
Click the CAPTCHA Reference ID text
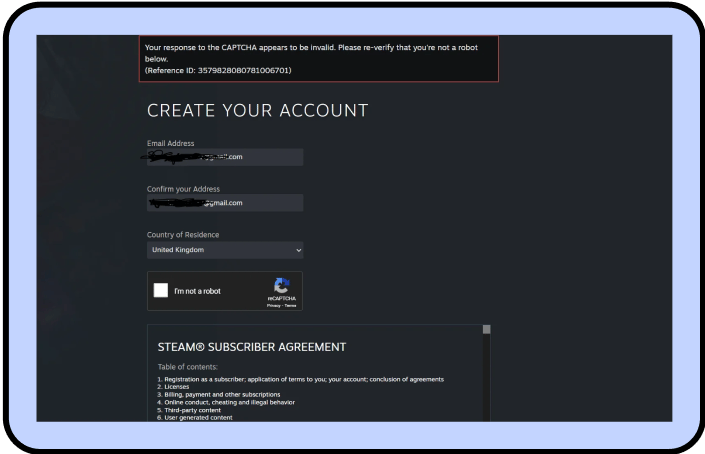(x=218, y=71)
